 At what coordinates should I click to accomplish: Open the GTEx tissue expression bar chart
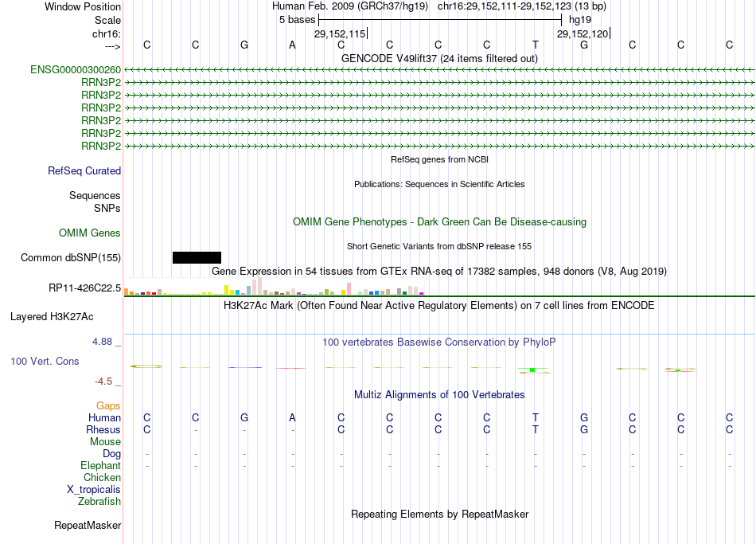coord(274,286)
